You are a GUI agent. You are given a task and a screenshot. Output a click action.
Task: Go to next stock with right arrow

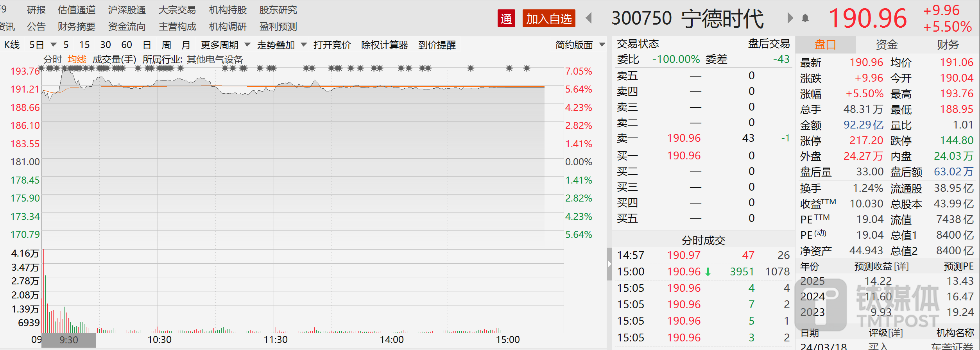tap(790, 18)
